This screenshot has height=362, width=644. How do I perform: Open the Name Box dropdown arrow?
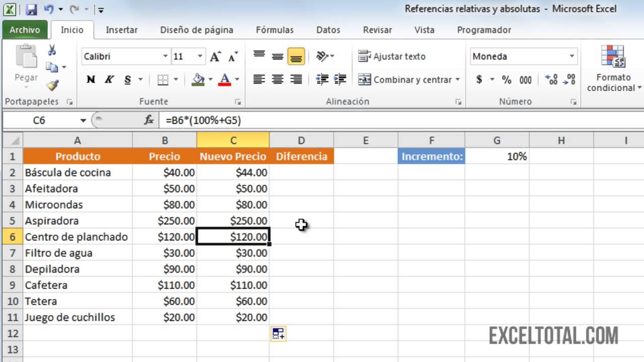click(83, 121)
